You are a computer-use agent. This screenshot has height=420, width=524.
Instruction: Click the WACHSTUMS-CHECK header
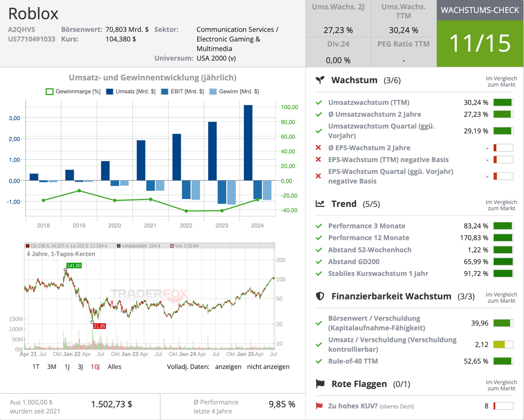480,10
